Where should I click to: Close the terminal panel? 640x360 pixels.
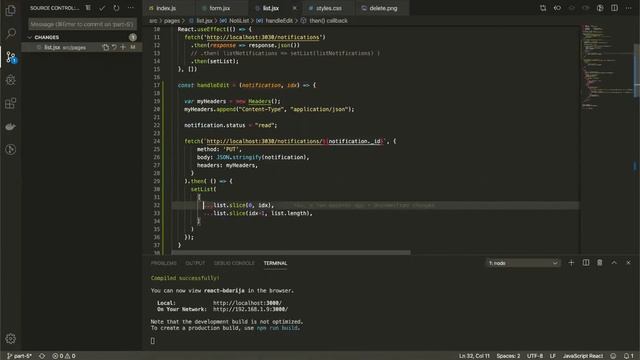tap(629, 263)
